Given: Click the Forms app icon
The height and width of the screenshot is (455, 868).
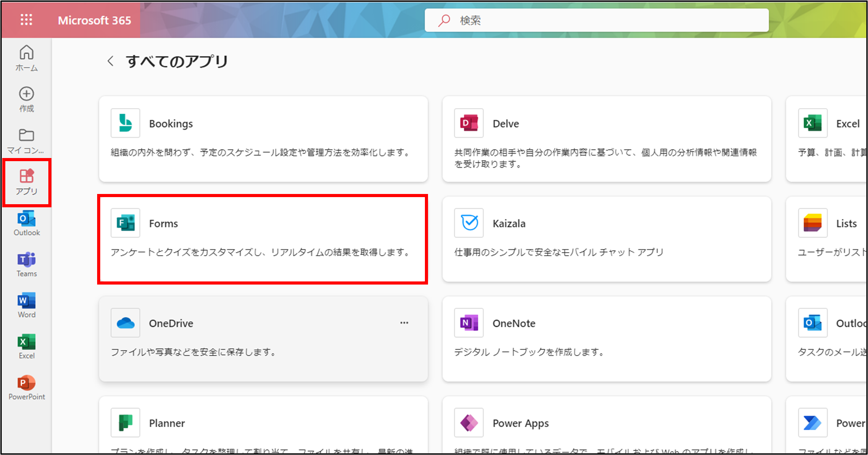Looking at the screenshot, I should click(x=126, y=223).
